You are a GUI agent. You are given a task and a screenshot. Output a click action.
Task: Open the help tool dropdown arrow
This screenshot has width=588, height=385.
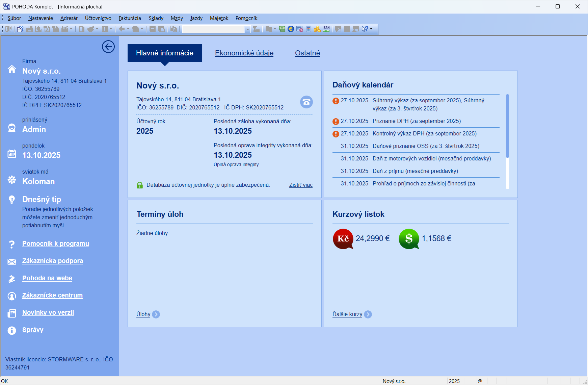pyautogui.click(x=371, y=29)
